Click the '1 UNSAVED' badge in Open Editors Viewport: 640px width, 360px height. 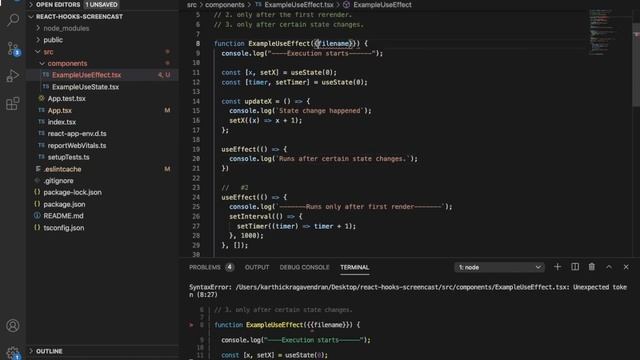101,4
